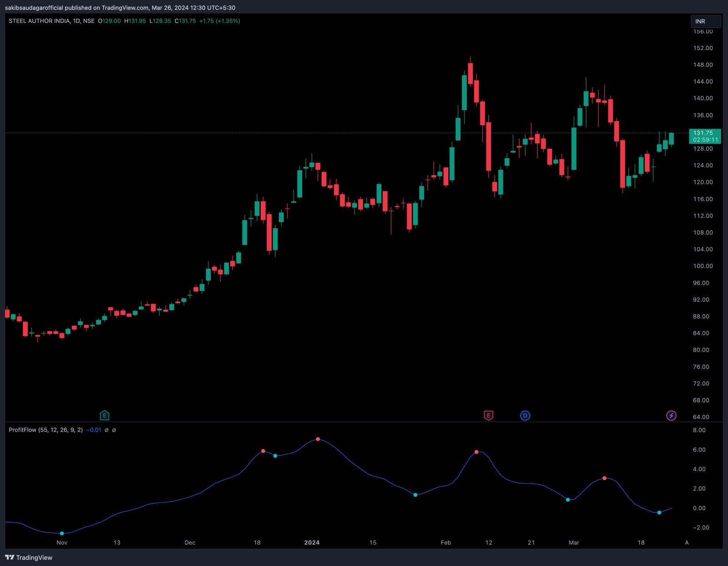The width and height of the screenshot is (728, 566).
Task: Click the 2024 label on time axis
Action: (x=312, y=542)
